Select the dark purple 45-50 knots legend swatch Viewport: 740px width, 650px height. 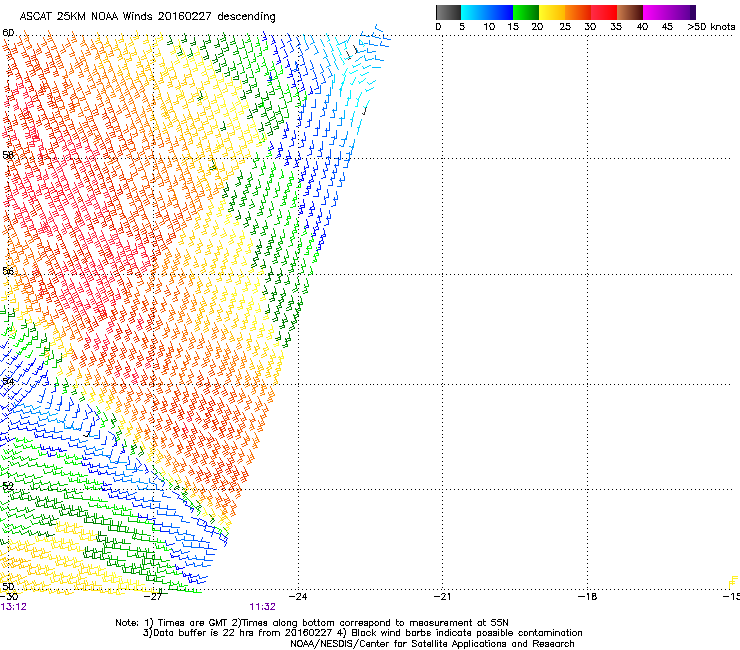click(682, 12)
